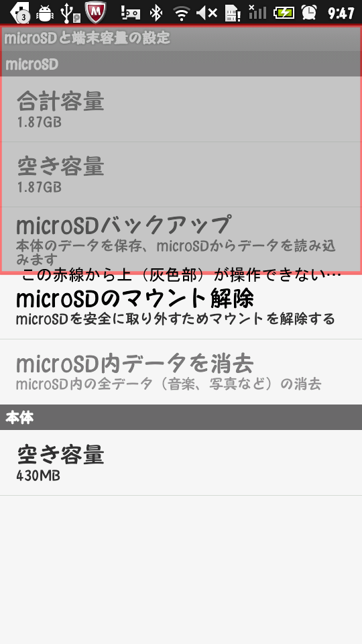Tap the 9:47 clock in status bar
362x644 pixels.
tap(341, 13)
